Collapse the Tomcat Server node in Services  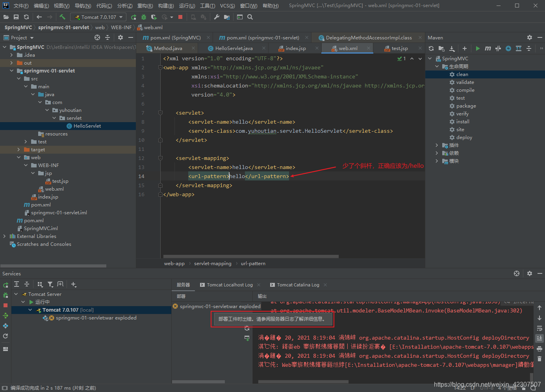click(x=16, y=294)
